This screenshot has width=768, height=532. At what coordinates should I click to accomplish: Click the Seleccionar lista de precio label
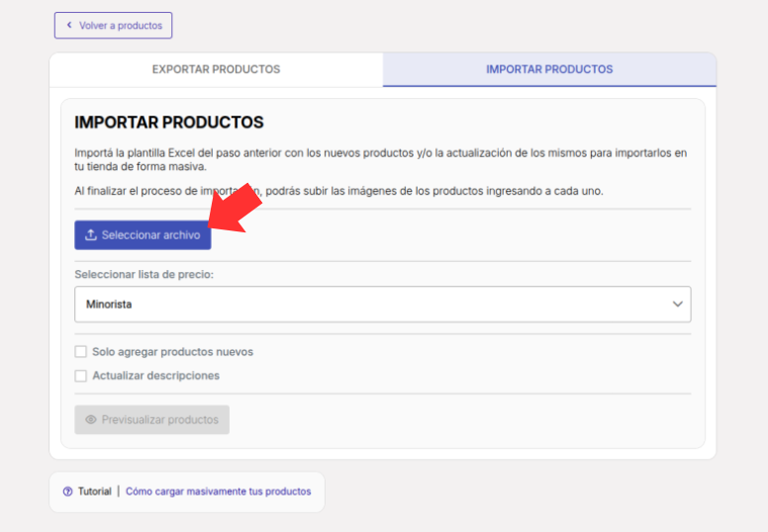click(144, 275)
